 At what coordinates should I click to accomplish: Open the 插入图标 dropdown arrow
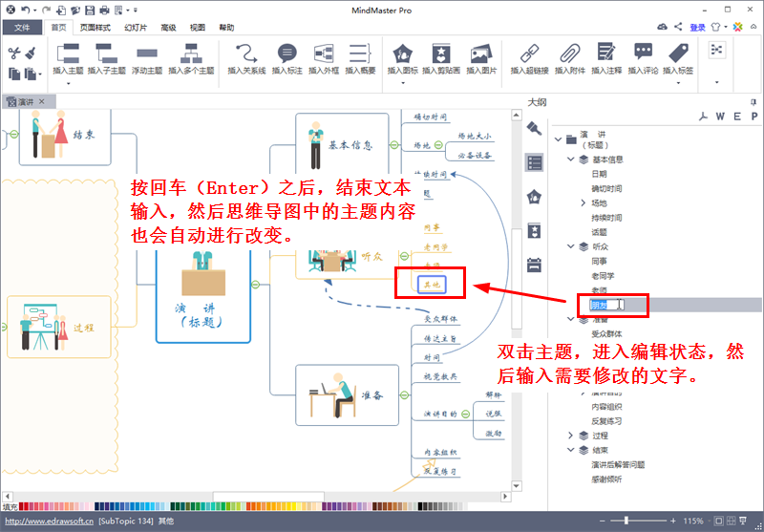click(x=403, y=83)
